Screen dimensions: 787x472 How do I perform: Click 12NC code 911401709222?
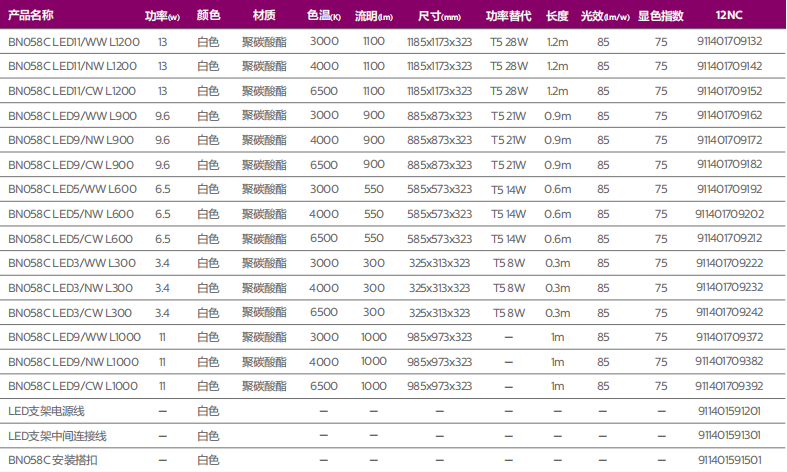pos(729,263)
